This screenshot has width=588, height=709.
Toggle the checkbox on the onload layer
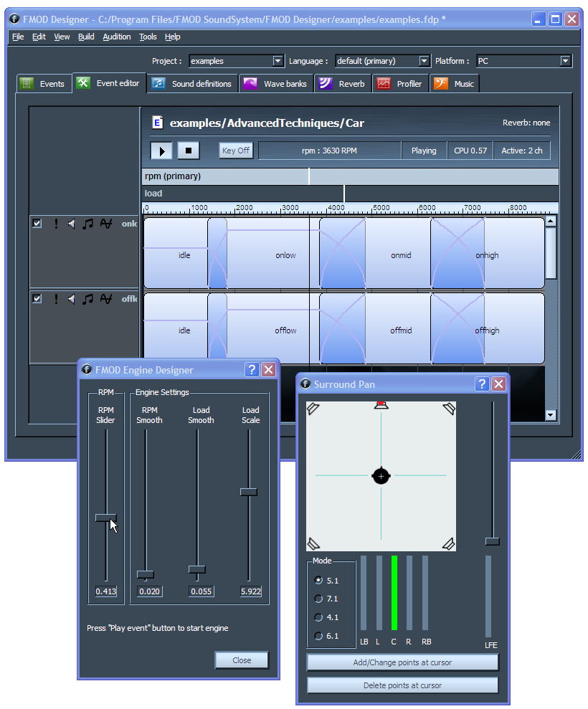(37, 224)
